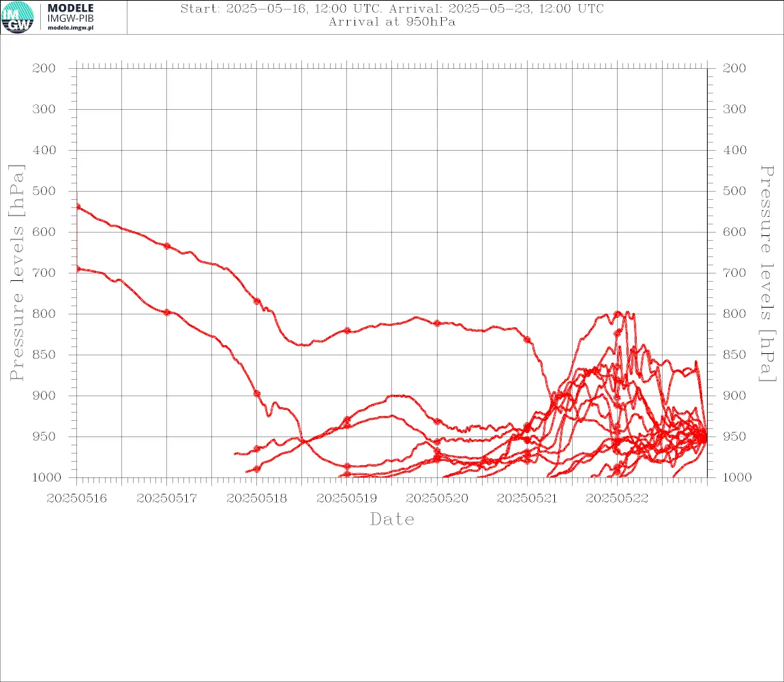Click the trajectory marker near 800 hPa at 20250517

[167, 312]
